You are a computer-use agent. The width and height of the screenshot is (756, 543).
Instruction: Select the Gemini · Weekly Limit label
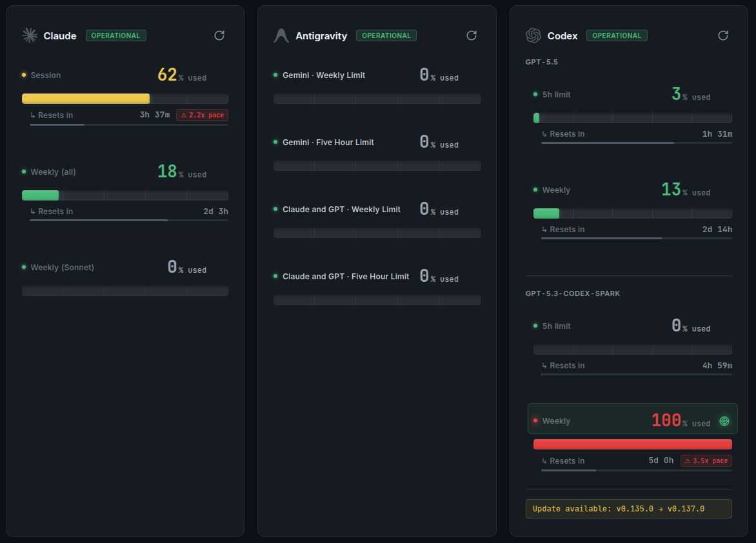pyautogui.click(x=324, y=75)
